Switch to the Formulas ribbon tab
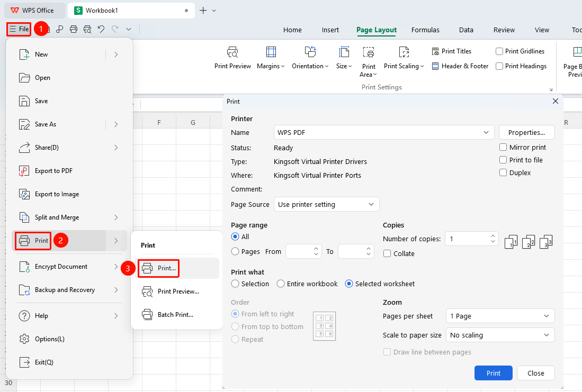Screen dimensions: 582x392 click(x=425, y=30)
